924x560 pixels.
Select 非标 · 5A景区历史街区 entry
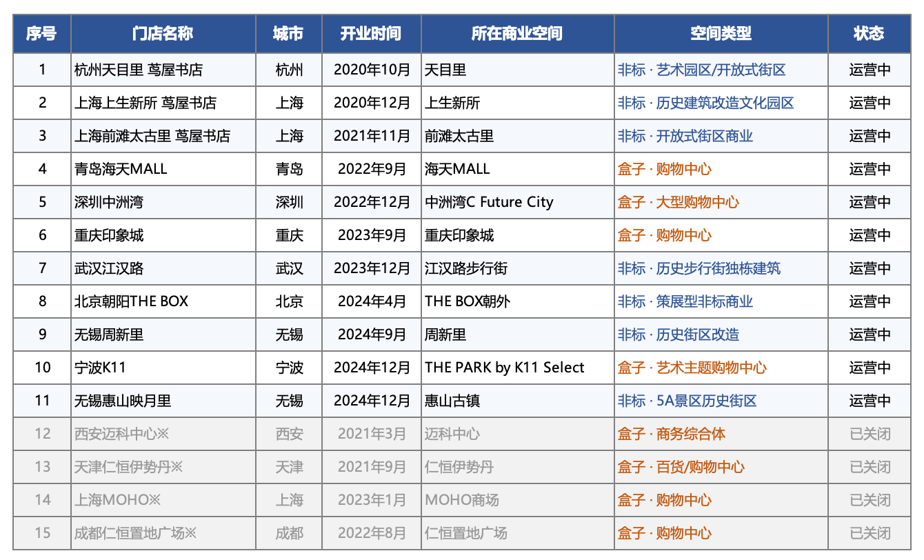[687, 401]
